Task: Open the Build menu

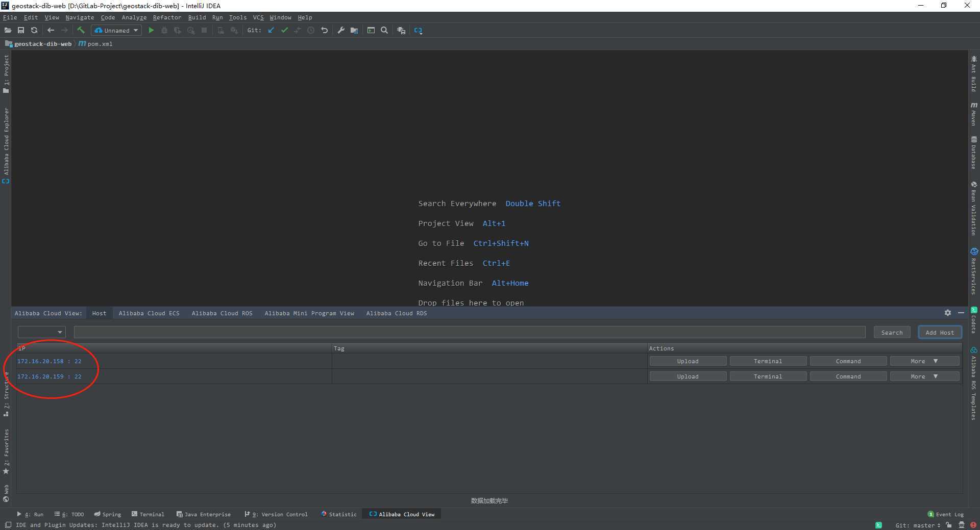Action: pos(197,17)
